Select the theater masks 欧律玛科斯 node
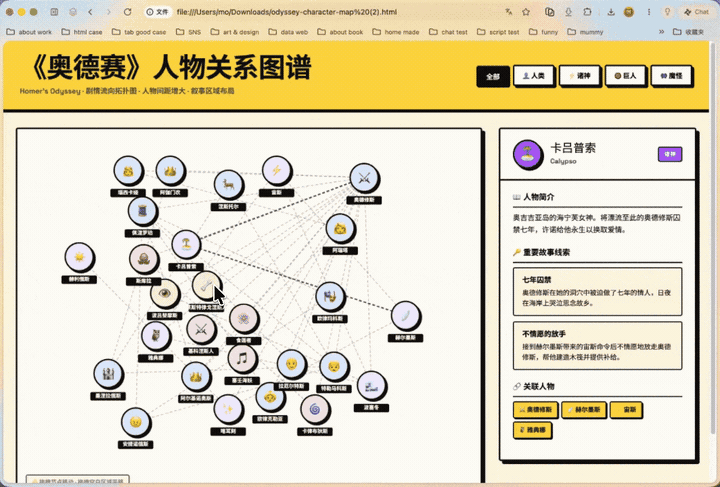Image resolution: width=720 pixels, height=487 pixels. tap(330, 297)
